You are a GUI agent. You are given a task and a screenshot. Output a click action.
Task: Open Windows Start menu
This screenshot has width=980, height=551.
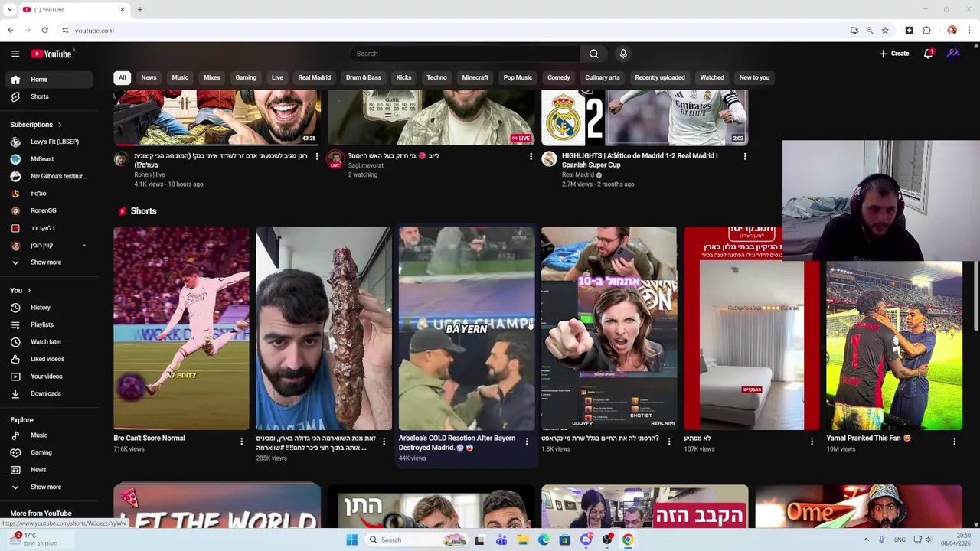pos(351,540)
